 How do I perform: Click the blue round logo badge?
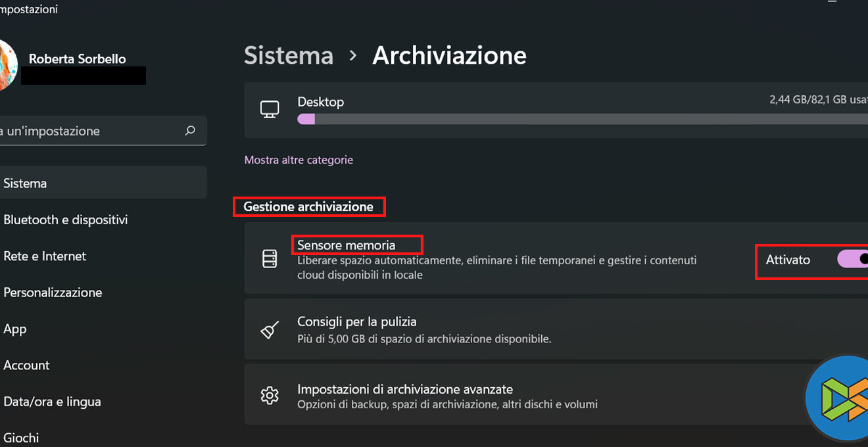(838, 398)
